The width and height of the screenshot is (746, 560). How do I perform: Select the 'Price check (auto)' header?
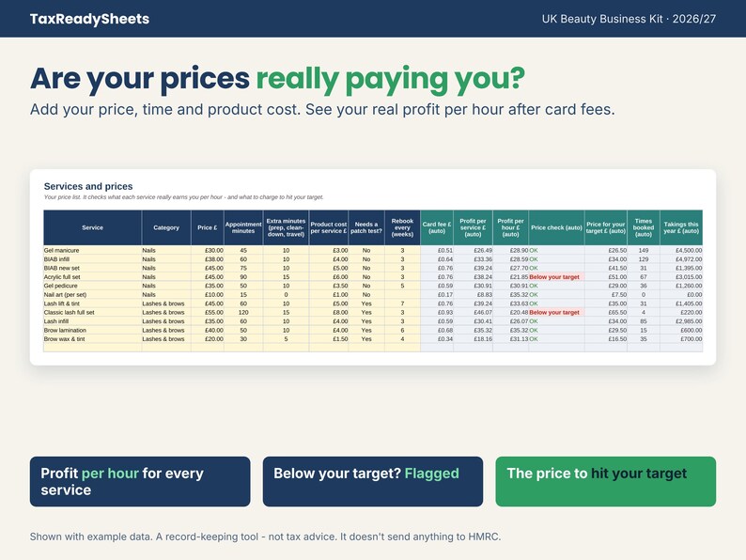point(556,227)
